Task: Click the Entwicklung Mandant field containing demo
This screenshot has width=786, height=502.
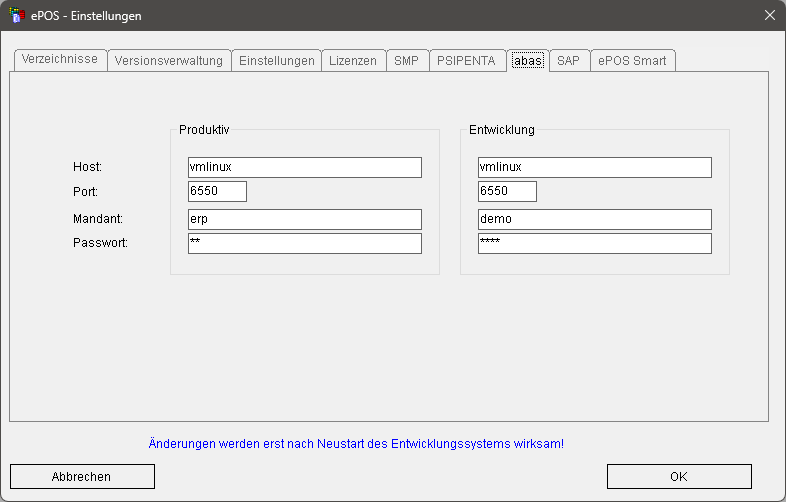Action: [595, 220]
